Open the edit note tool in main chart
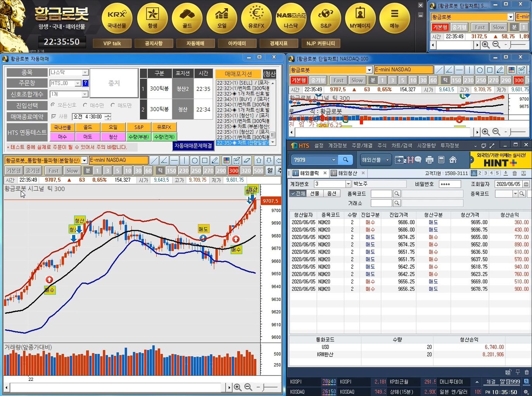Viewport: 532px width, 396px height. click(237, 160)
